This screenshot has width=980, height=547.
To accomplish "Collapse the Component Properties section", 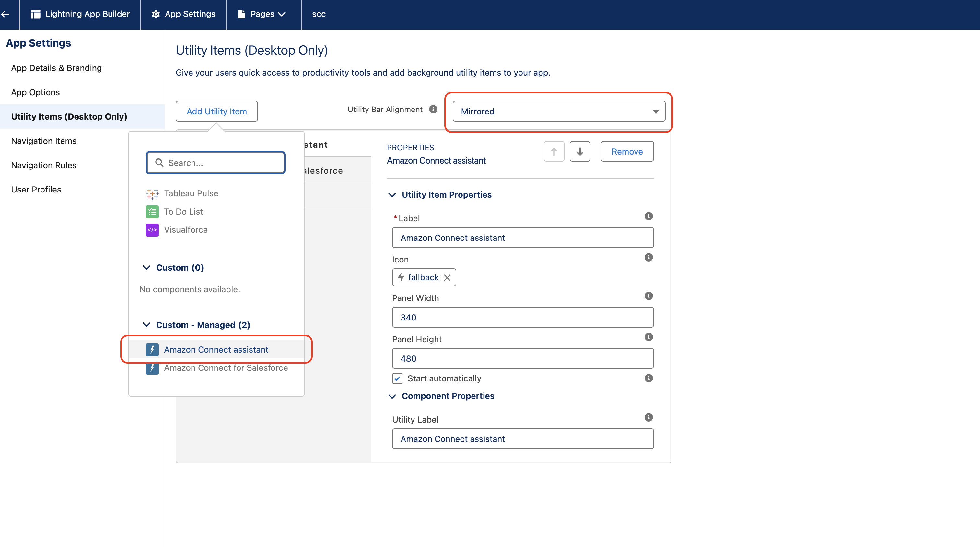I will pos(392,396).
